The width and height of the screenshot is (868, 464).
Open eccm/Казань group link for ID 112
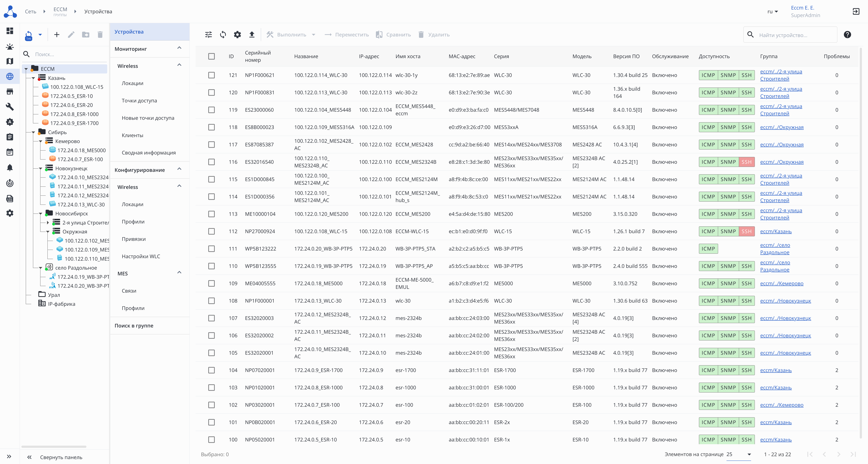(x=776, y=231)
